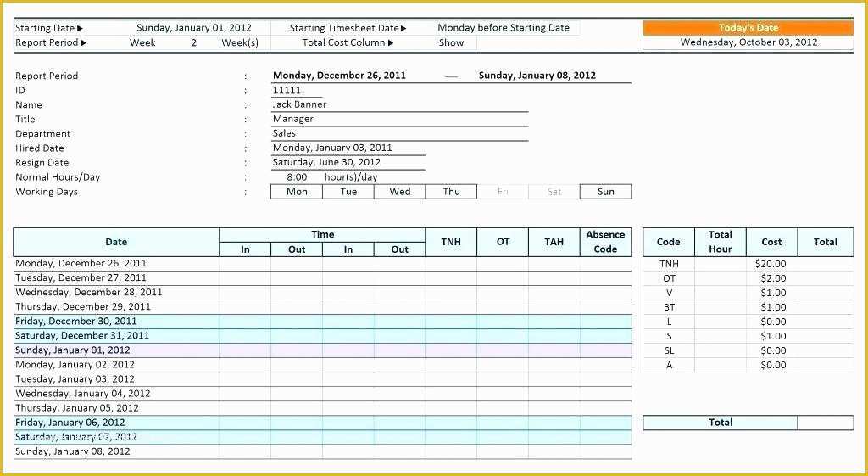Image resolution: width=868 pixels, height=476 pixels.
Task: Click the orange Today's Date header
Action: 748,28
